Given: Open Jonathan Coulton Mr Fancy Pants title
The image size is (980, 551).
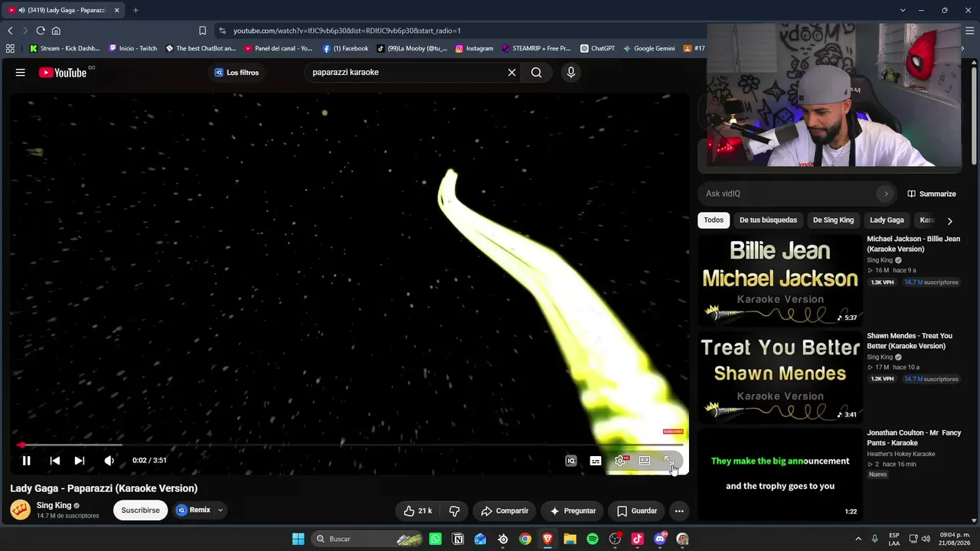Looking at the screenshot, I should [914, 438].
